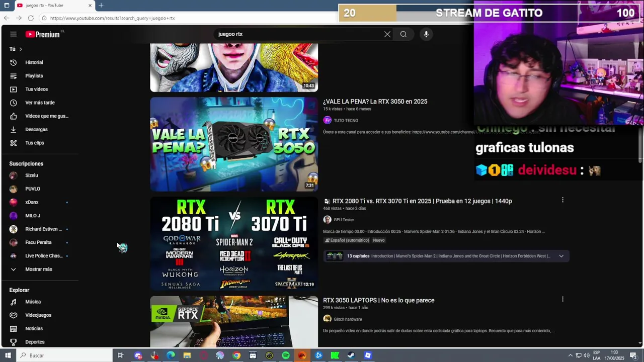Click the Tus clips scissors icon

coord(14,143)
